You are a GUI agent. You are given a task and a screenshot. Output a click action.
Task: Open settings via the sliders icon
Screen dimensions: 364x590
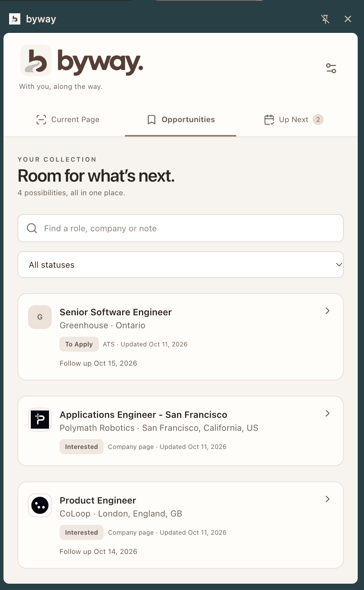coord(331,68)
